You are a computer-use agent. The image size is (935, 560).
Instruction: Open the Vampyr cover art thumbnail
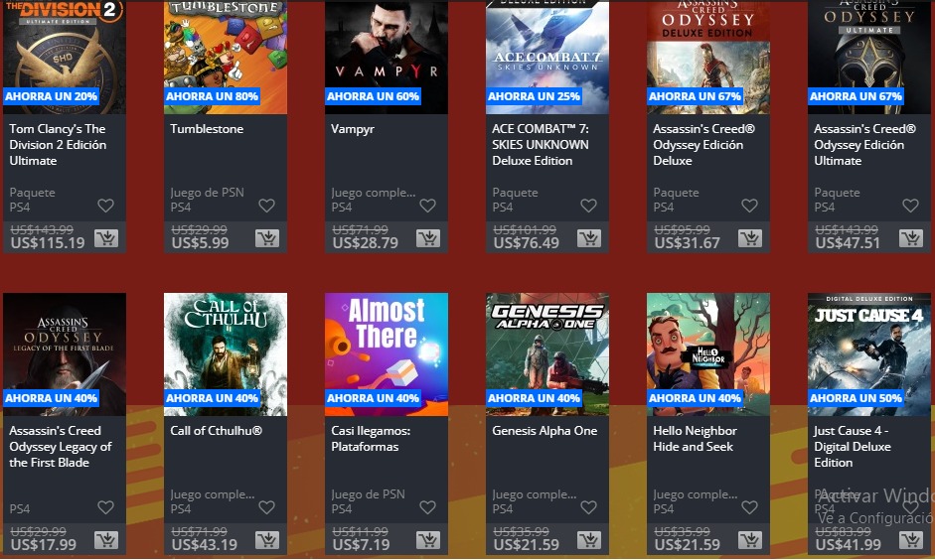pos(387,58)
